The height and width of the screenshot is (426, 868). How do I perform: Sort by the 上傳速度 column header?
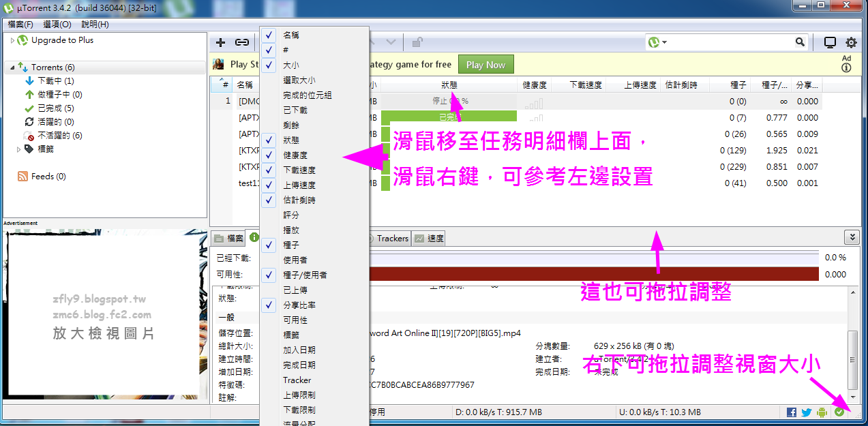pos(633,85)
